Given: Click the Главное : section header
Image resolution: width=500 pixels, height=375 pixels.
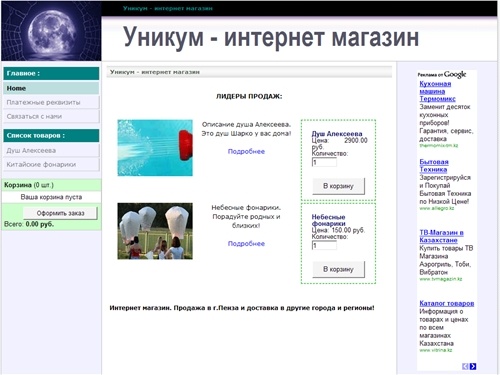Looking at the screenshot, I should point(51,73).
